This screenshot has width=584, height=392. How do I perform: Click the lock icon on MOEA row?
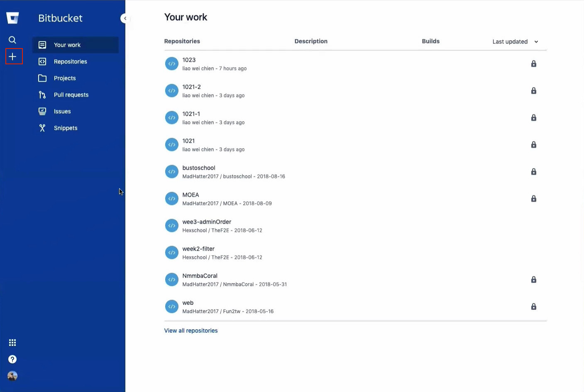[534, 198]
